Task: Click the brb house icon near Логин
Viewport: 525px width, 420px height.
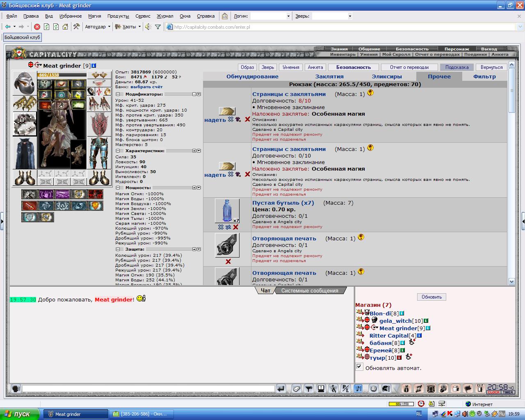Action: (225, 16)
